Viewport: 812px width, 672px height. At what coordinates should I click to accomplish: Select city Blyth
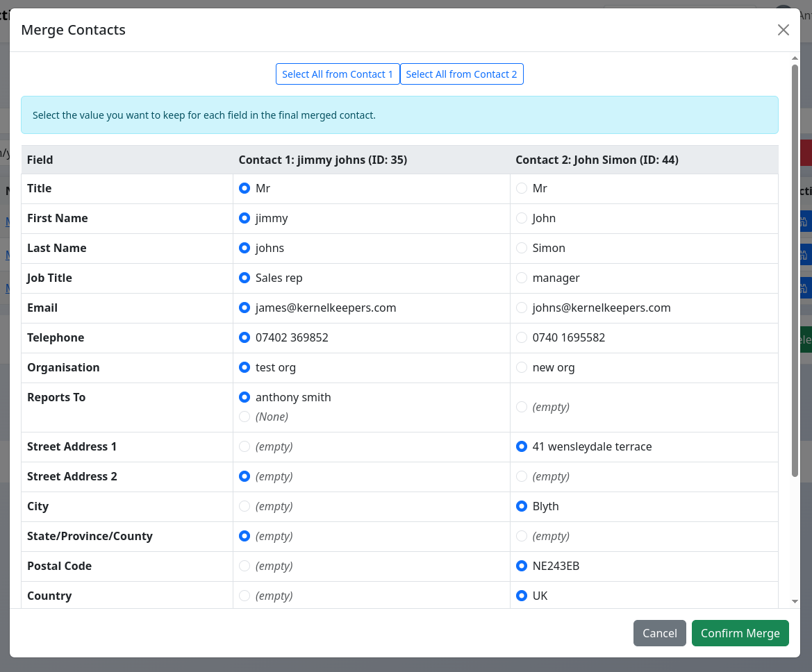[x=522, y=506]
